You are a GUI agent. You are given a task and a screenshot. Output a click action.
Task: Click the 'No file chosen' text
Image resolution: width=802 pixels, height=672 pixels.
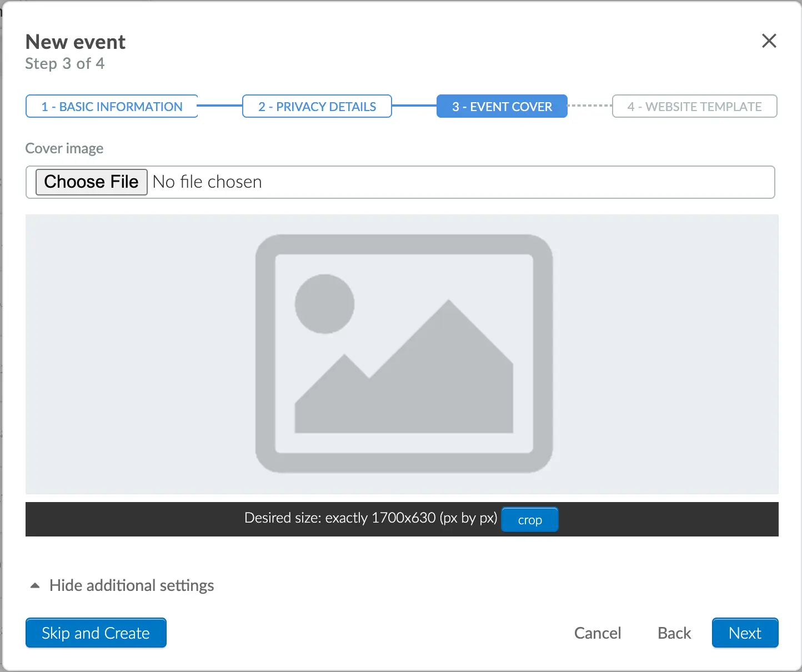pos(207,182)
